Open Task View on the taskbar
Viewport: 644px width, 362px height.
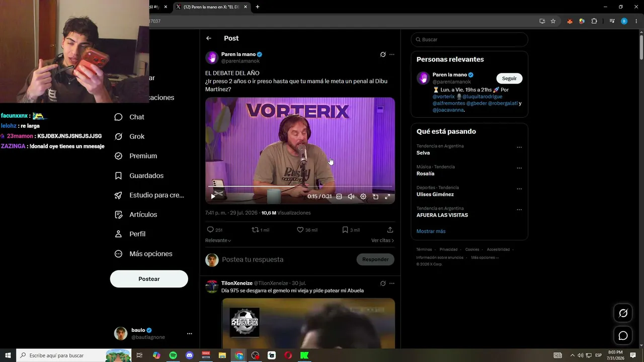(140, 355)
